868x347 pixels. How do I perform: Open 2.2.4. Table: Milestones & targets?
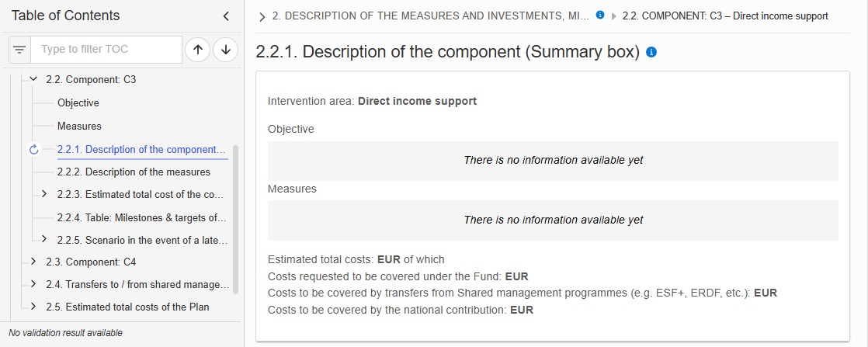[142, 218]
